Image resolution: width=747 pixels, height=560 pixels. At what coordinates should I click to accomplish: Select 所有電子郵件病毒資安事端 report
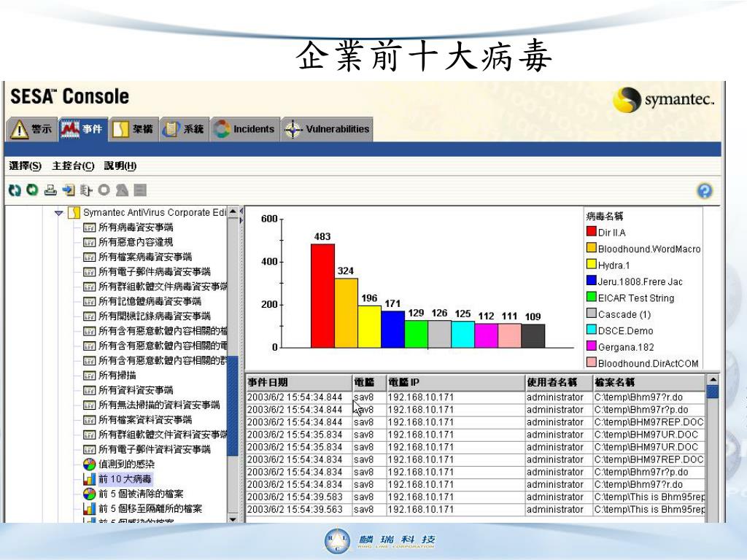pyautogui.click(x=155, y=272)
